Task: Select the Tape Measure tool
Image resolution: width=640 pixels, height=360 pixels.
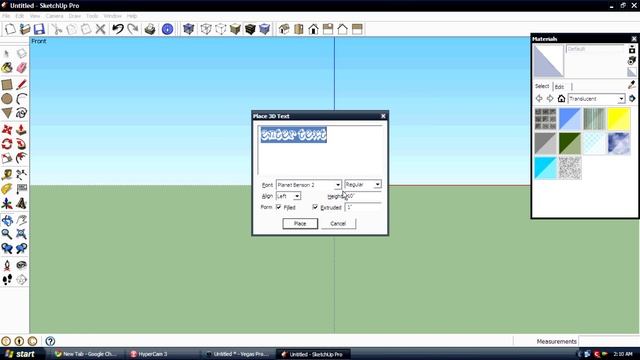Action: point(7,175)
